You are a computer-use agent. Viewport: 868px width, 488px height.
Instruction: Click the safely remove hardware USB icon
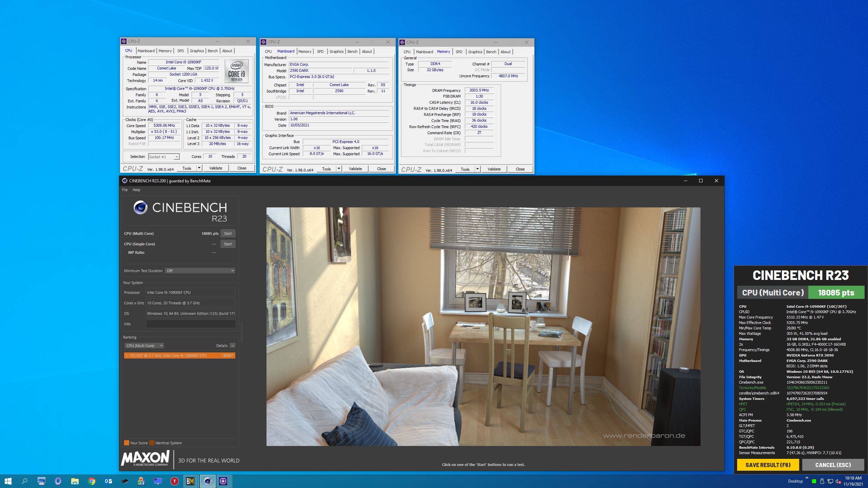pos(822,481)
